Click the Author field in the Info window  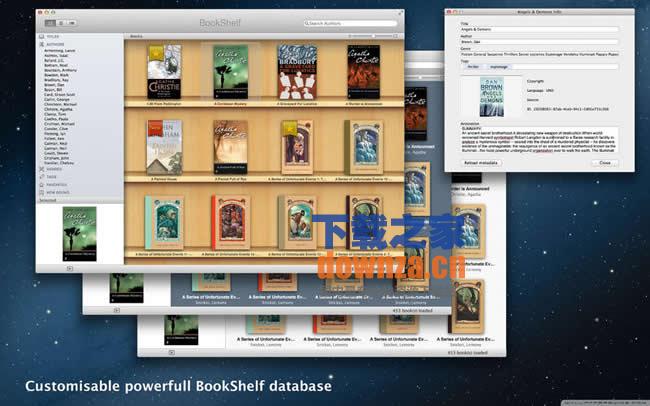(539, 42)
